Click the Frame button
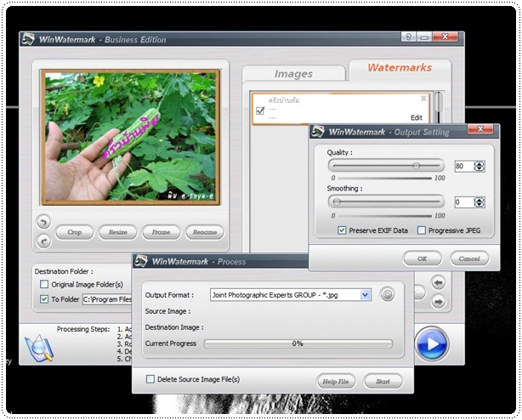 162,232
